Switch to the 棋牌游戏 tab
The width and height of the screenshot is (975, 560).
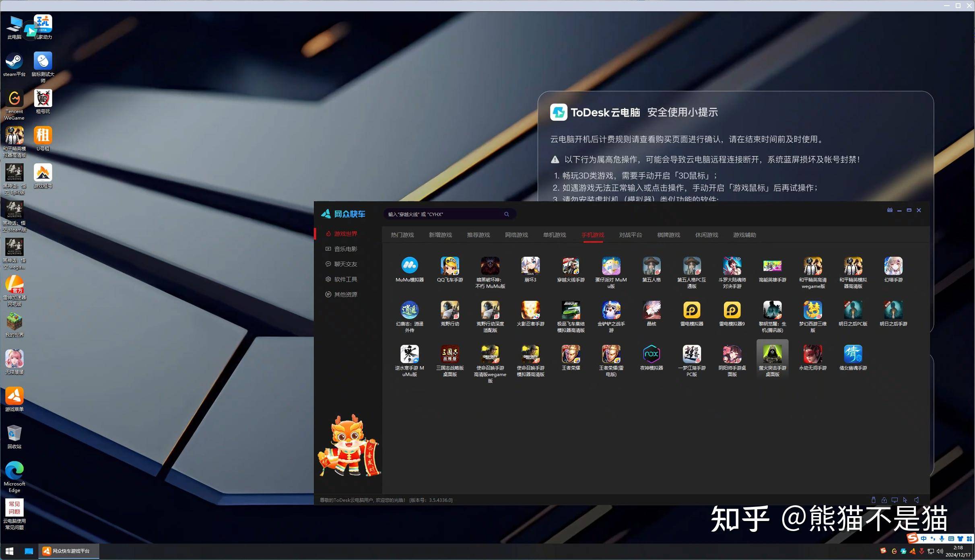[x=668, y=235]
